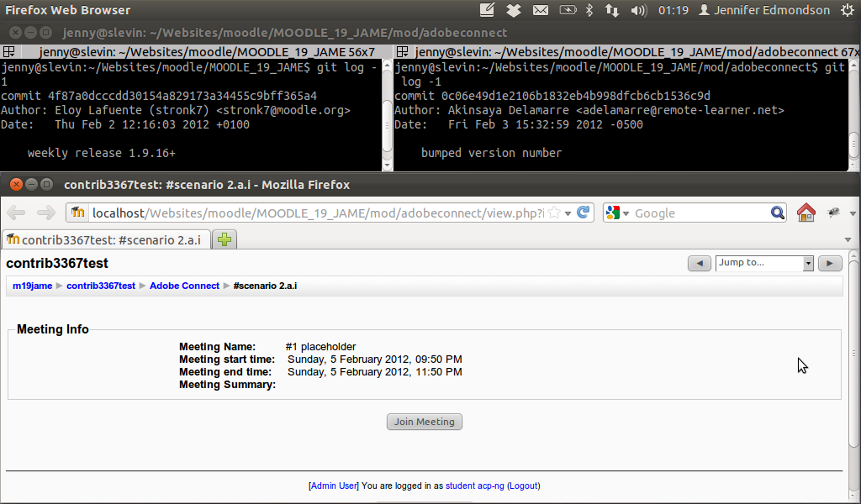
Task: Click the commit hash starting 4f87a0dc
Action: tap(182, 96)
